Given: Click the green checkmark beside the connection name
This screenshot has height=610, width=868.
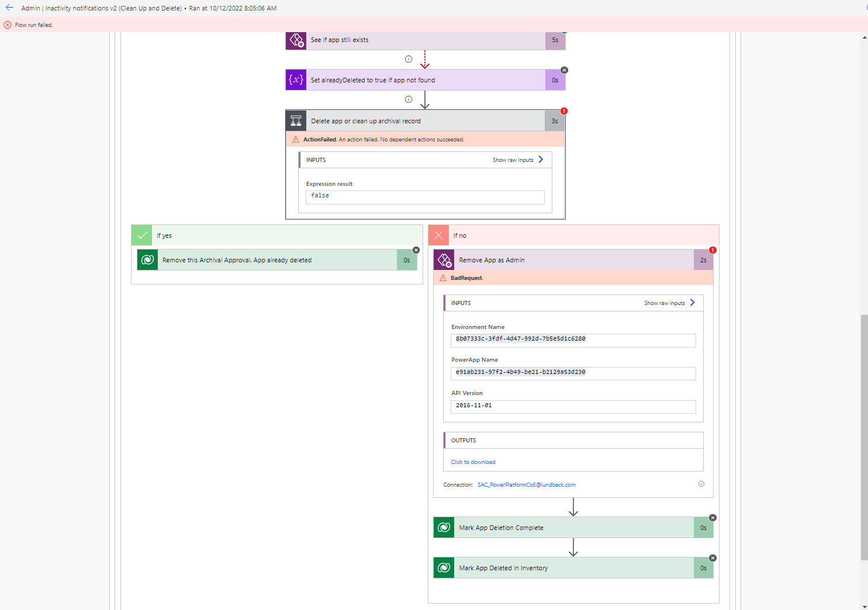Looking at the screenshot, I should [x=701, y=484].
